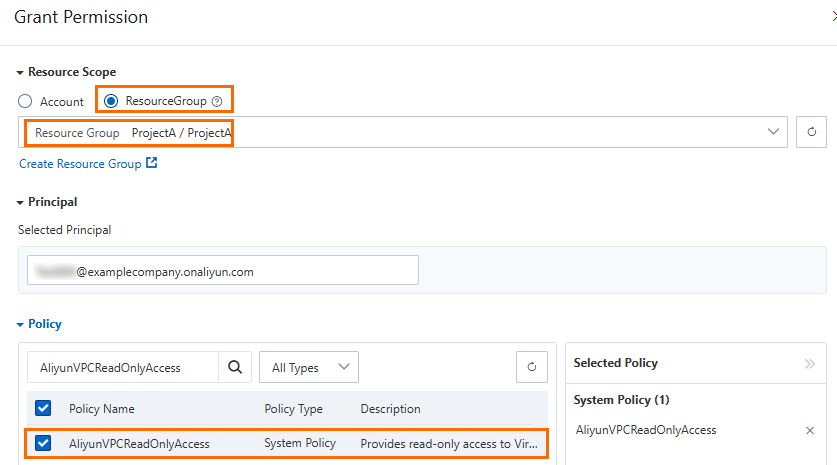Click the ResourceGroup help question icon
The height and width of the screenshot is (465, 837).
click(x=217, y=101)
